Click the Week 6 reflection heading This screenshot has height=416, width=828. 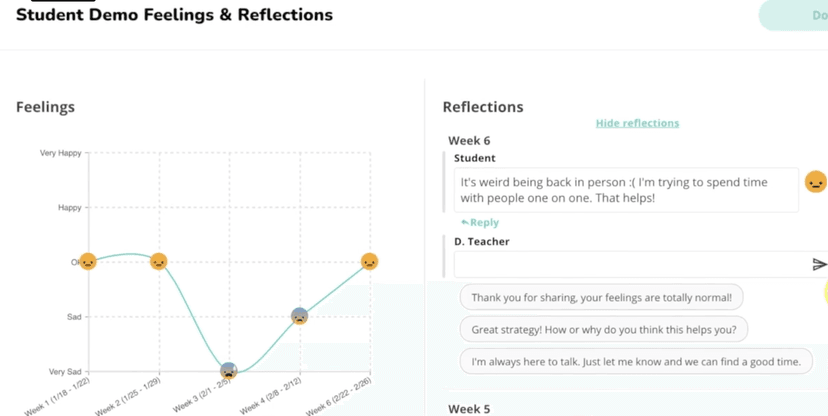coord(469,141)
